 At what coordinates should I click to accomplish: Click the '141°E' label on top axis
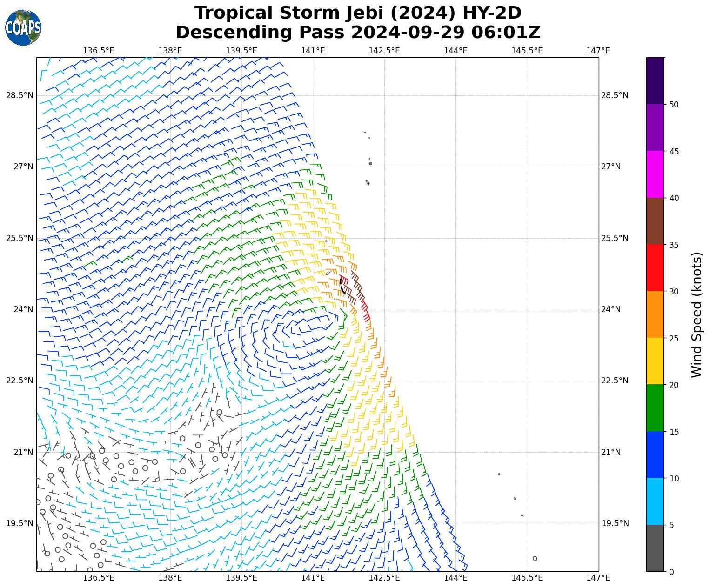313,50
